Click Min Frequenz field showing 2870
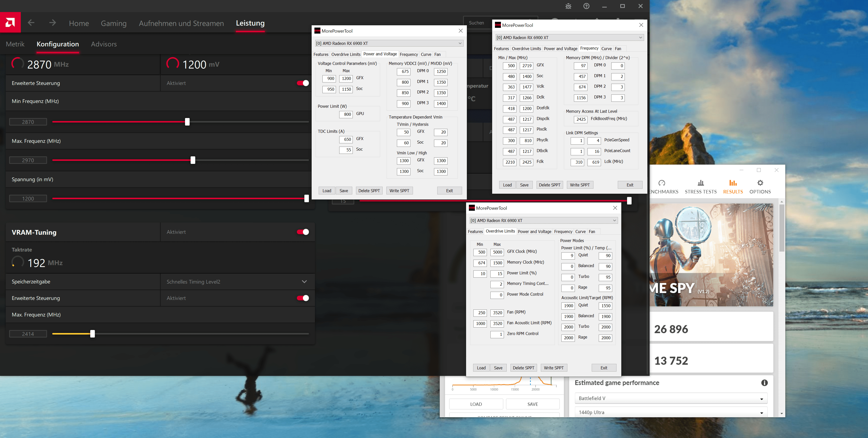The height and width of the screenshot is (438, 868). (28, 122)
